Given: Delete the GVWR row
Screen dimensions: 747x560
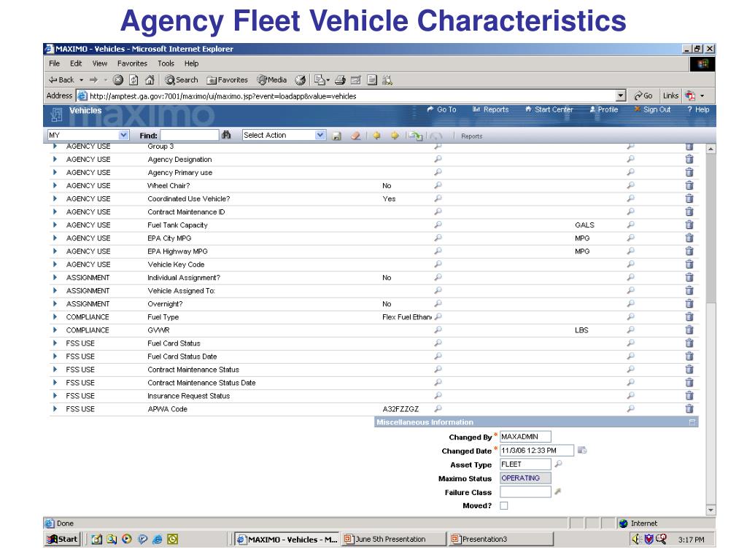Looking at the screenshot, I should click(689, 330).
